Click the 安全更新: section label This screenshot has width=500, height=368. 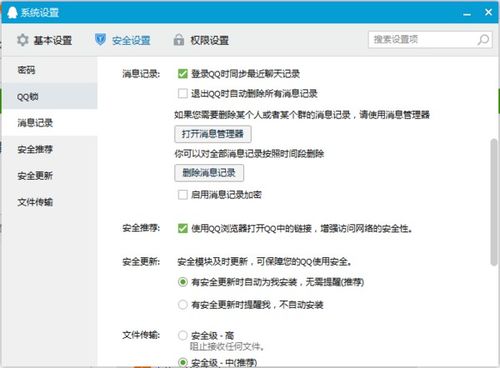pyautogui.click(x=141, y=262)
